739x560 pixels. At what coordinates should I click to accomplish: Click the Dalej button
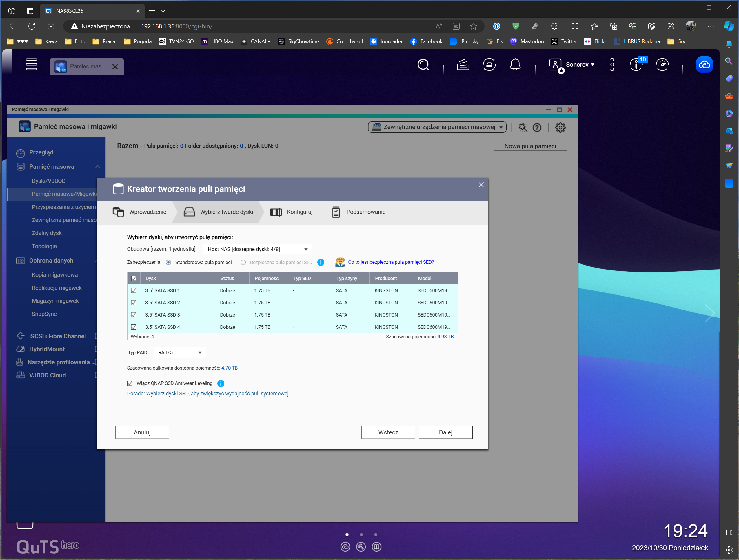click(x=445, y=432)
